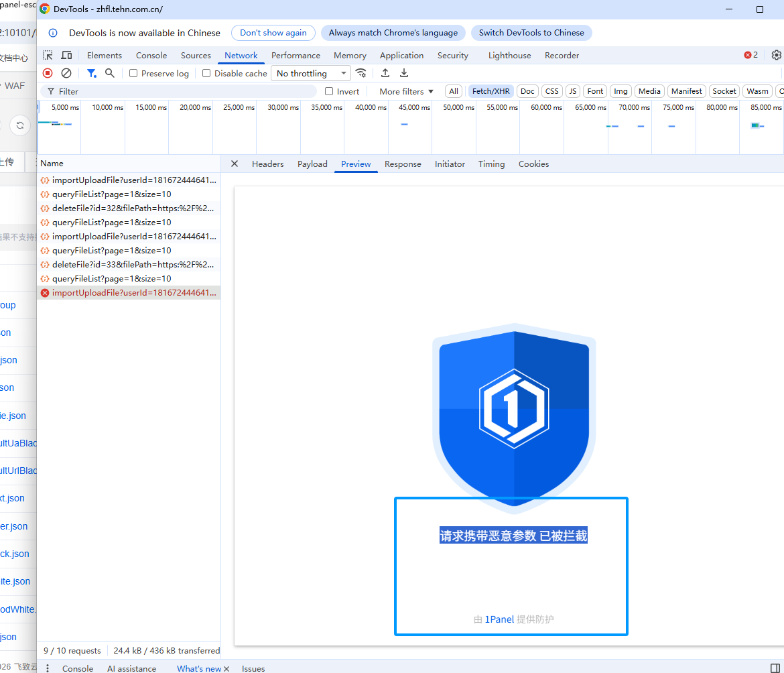
Task: Tick the Invert filter checkbox
Action: (x=329, y=91)
